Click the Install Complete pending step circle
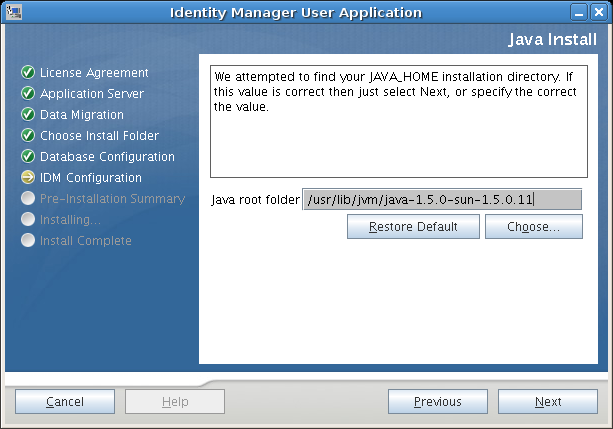 tap(28, 241)
